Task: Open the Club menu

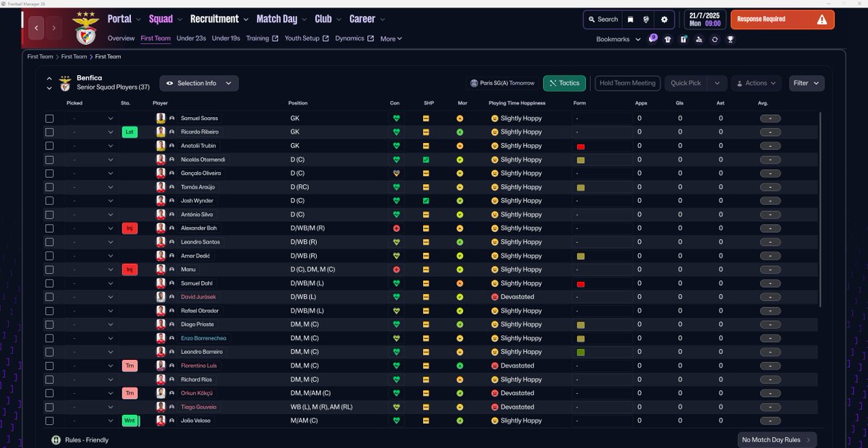Action: coord(328,20)
